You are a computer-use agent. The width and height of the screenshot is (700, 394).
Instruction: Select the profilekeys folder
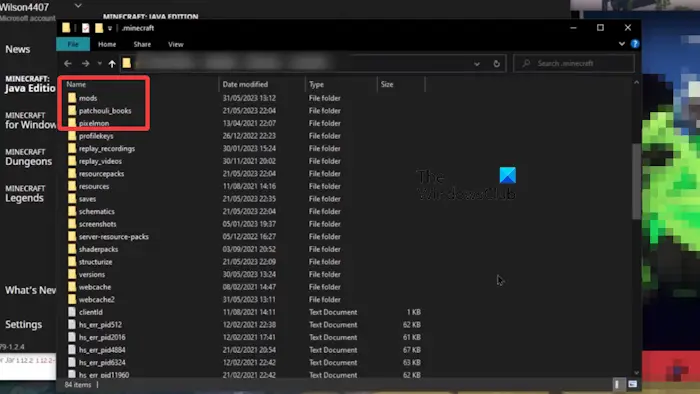[x=96, y=136]
